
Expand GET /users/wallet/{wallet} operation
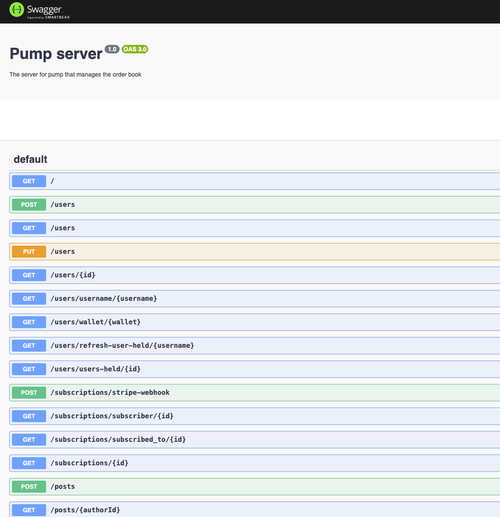pyautogui.click(x=255, y=322)
